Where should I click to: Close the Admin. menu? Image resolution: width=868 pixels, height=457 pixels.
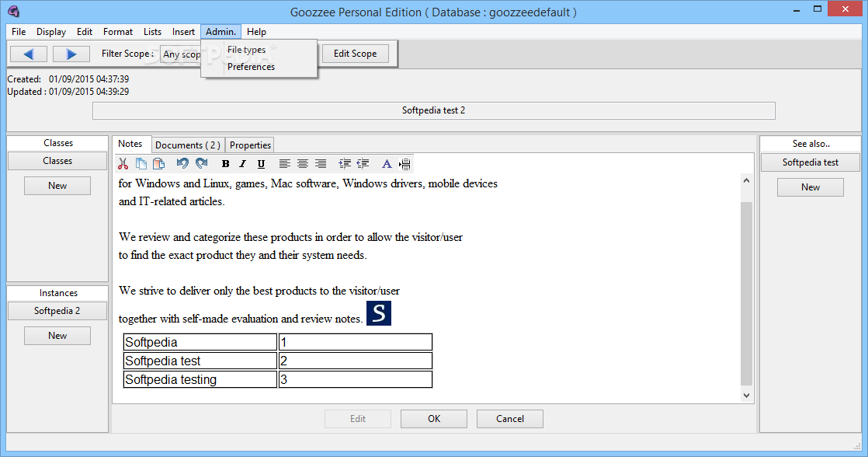pos(220,32)
